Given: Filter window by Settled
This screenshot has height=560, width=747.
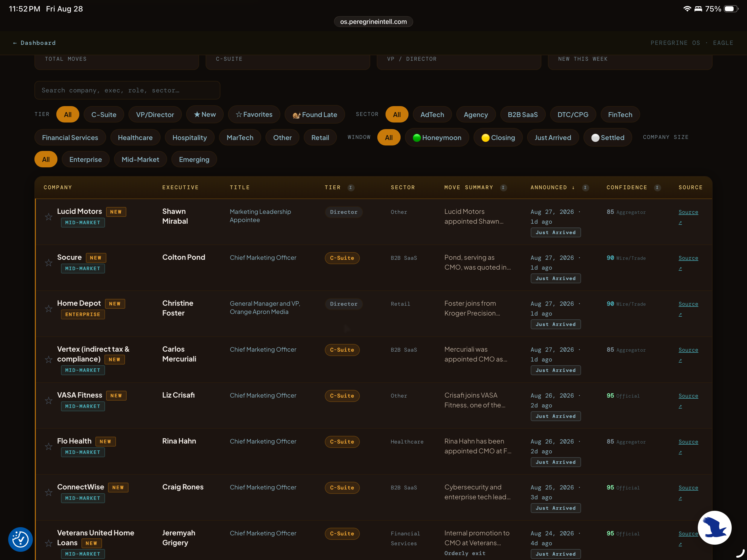Looking at the screenshot, I should click(608, 138).
